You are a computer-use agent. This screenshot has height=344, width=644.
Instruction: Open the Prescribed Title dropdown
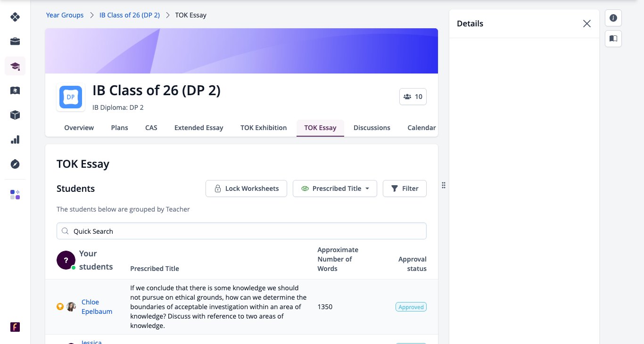click(335, 188)
